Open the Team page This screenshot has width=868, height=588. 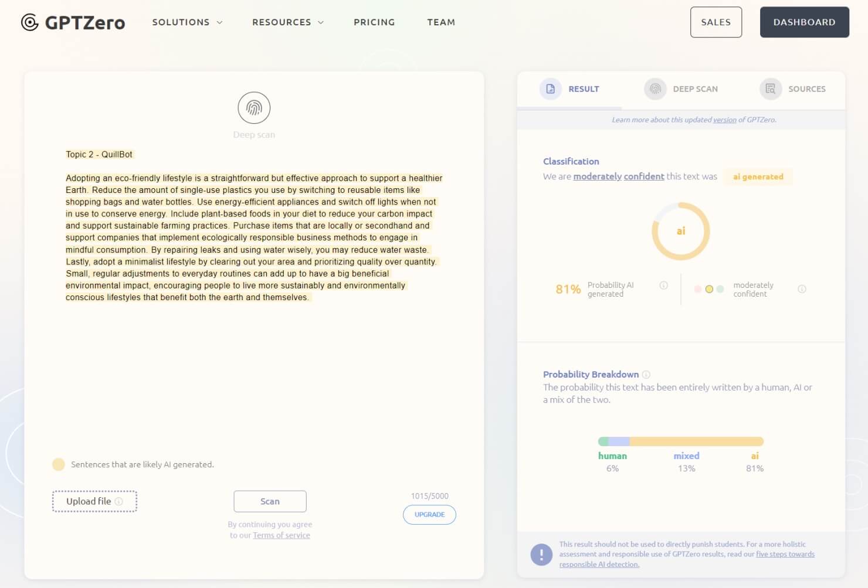pyautogui.click(x=441, y=22)
